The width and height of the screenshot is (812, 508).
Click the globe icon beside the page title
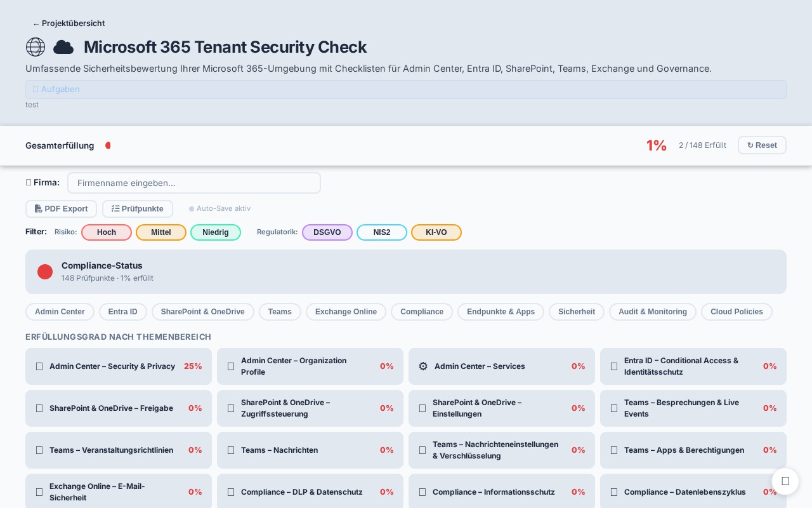(36, 47)
